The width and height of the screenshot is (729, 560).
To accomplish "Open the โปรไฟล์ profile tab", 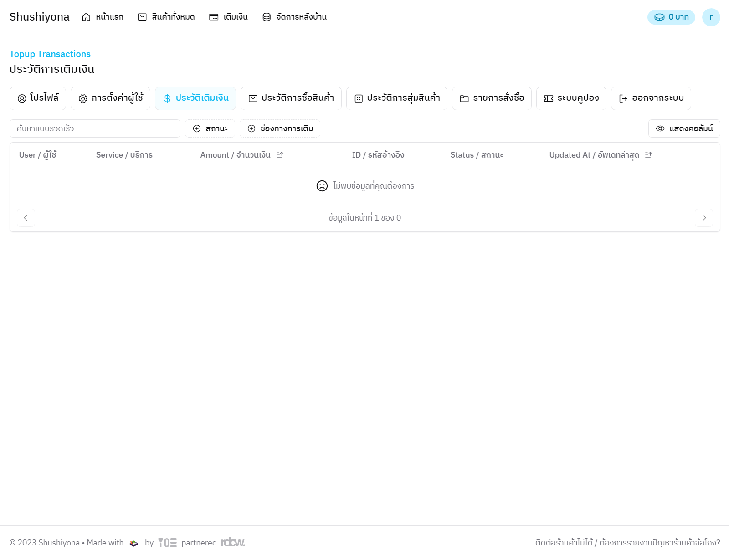I will 38,98.
